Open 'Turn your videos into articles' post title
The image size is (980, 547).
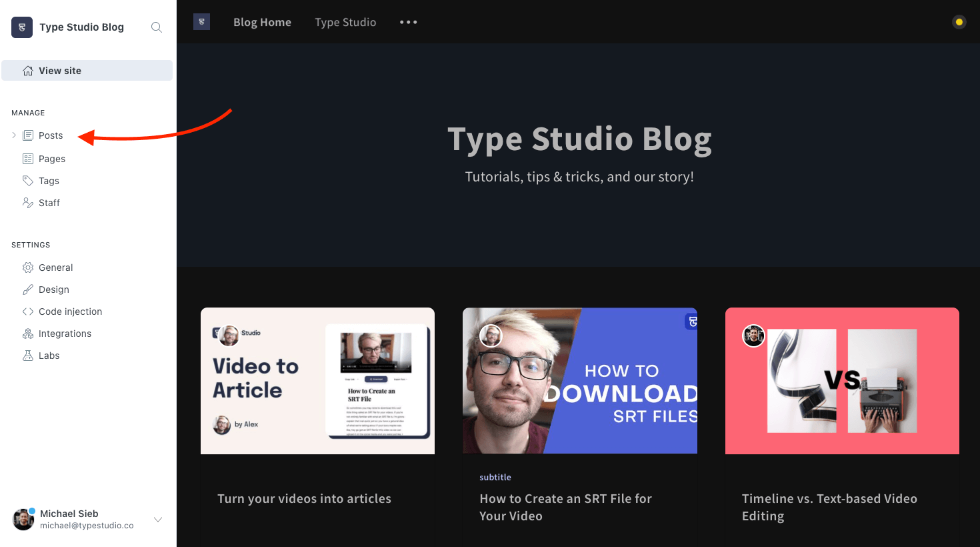tap(304, 499)
